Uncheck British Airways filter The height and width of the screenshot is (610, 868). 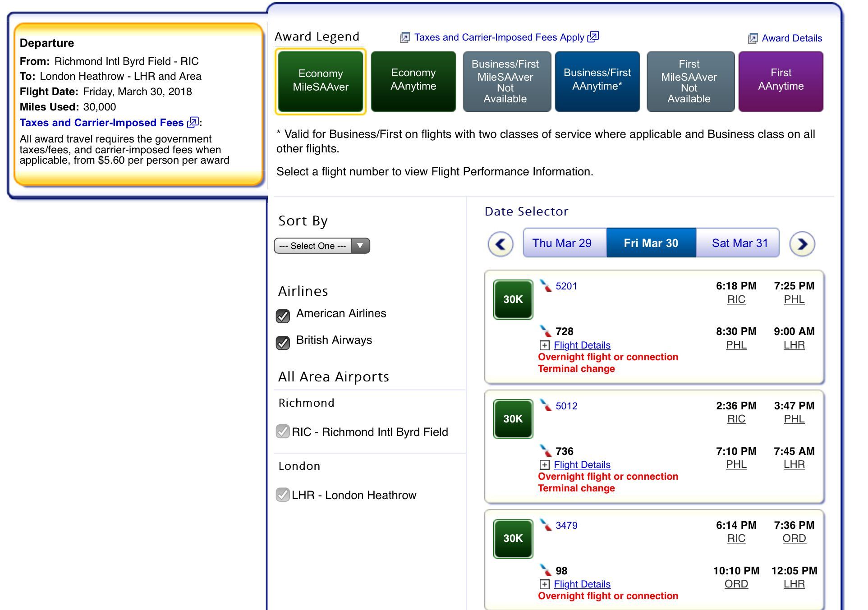[283, 343]
